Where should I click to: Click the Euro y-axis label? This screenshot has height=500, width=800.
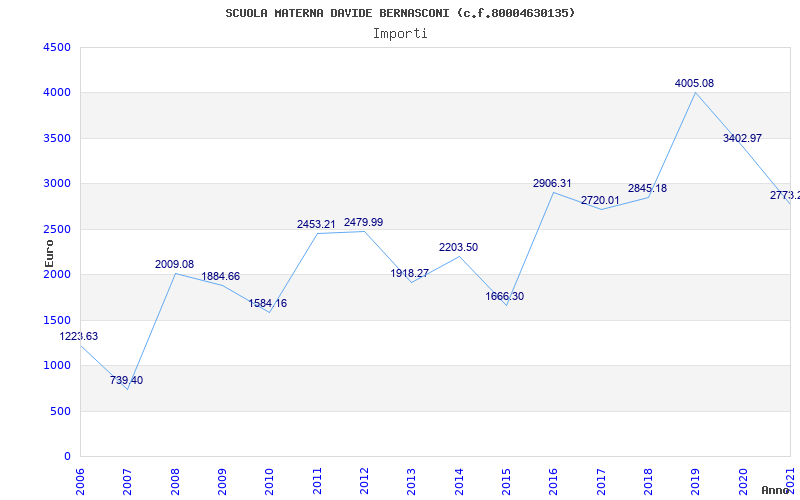pyautogui.click(x=49, y=253)
